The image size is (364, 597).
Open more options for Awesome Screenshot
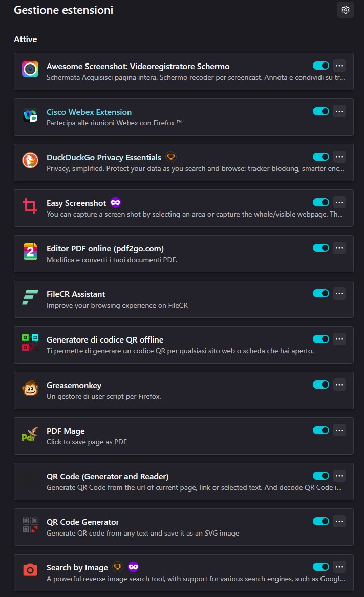pos(339,66)
